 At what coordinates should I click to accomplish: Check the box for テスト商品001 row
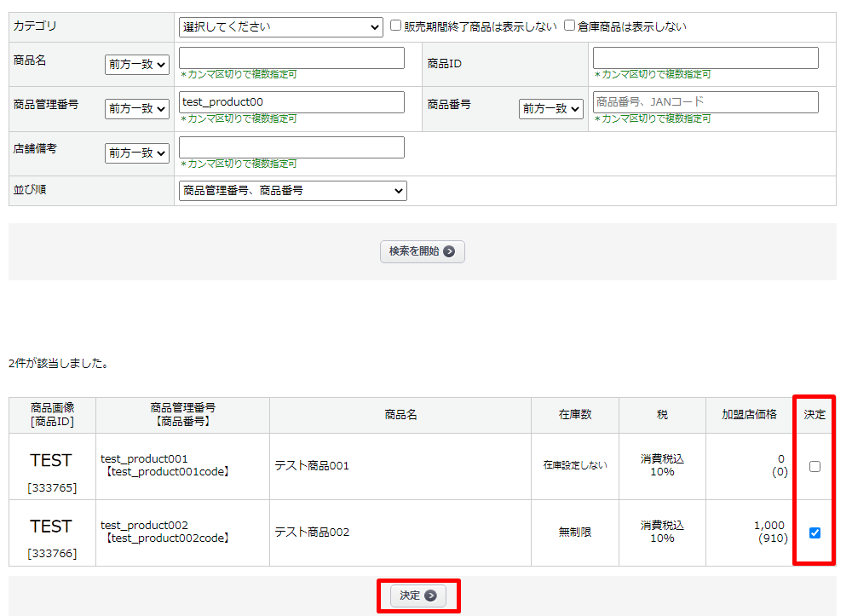click(815, 467)
